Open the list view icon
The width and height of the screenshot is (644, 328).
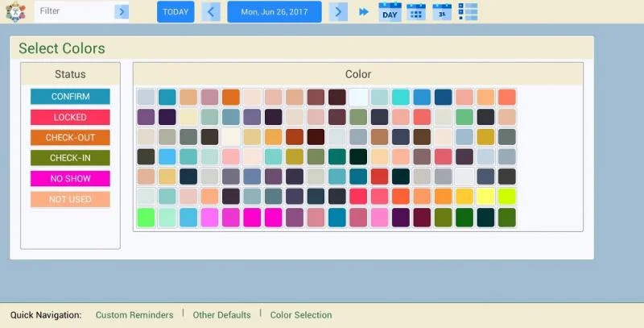468,12
